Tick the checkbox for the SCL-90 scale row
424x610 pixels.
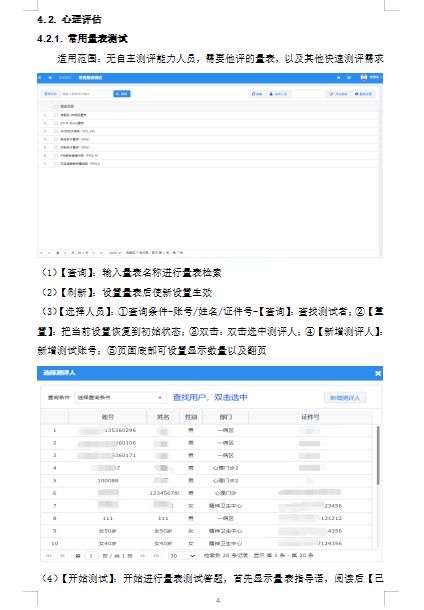pyautogui.click(x=56, y=131)
